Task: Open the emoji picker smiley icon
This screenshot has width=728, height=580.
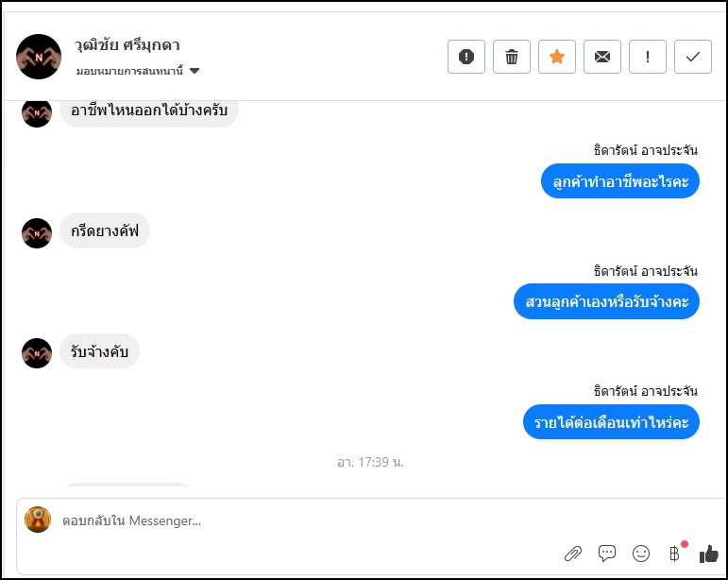Action: click(x=641, y=554)
